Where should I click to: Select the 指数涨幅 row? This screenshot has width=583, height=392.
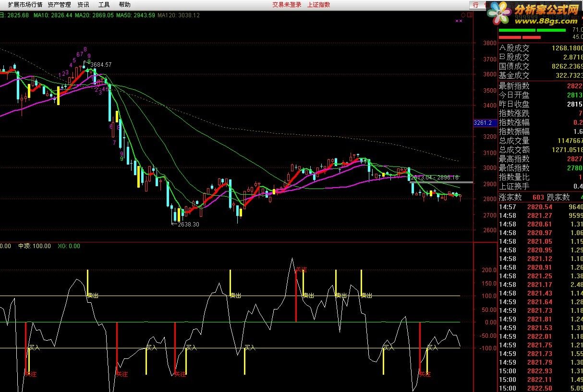[x=540, y=122]
